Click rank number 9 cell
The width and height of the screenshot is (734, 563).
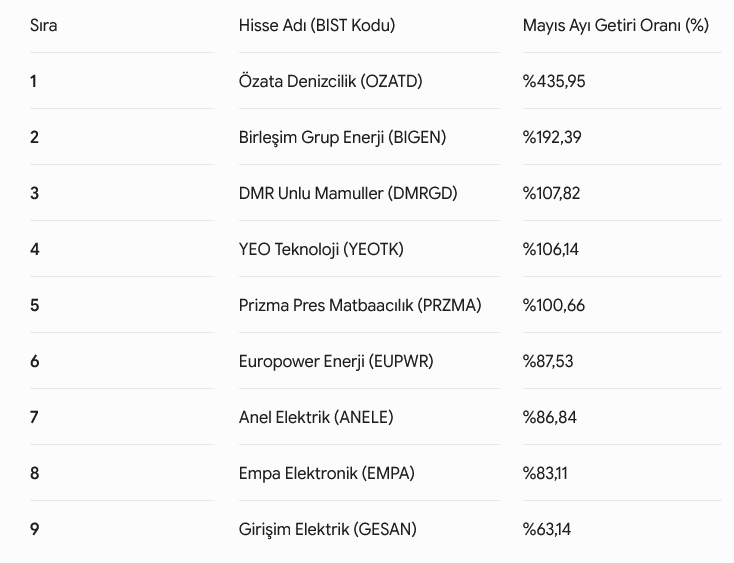(x=35, y=529)
